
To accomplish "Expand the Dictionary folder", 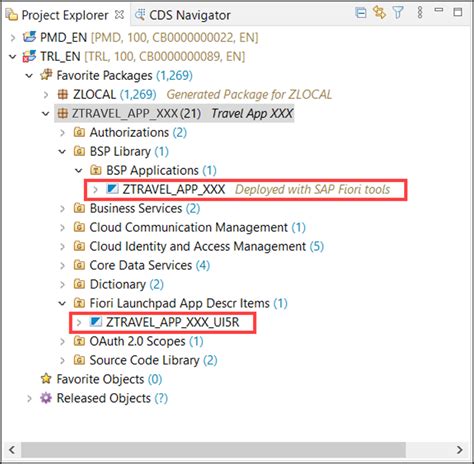I will tap(62, 285).
